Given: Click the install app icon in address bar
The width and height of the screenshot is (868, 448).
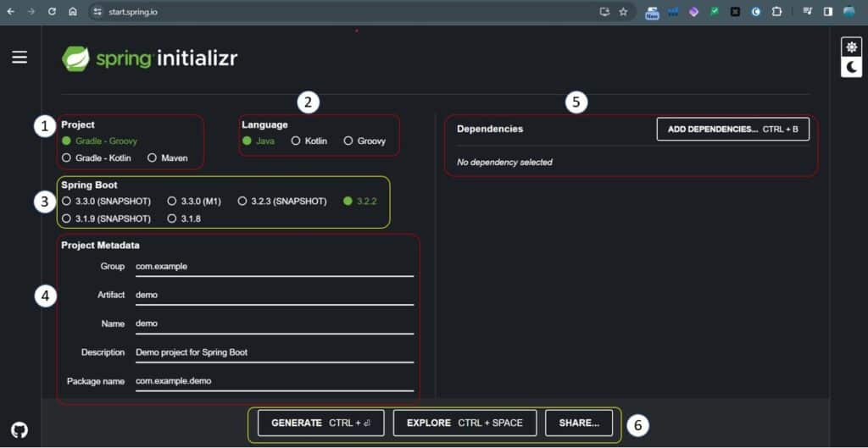Looking at the screenshot, I should pos(604,12).
